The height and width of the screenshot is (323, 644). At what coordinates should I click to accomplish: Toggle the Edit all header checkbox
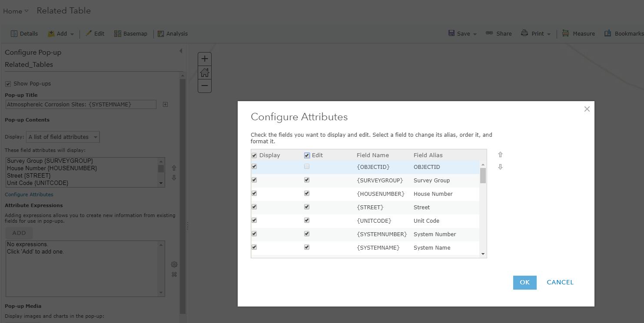coord(307,155)
